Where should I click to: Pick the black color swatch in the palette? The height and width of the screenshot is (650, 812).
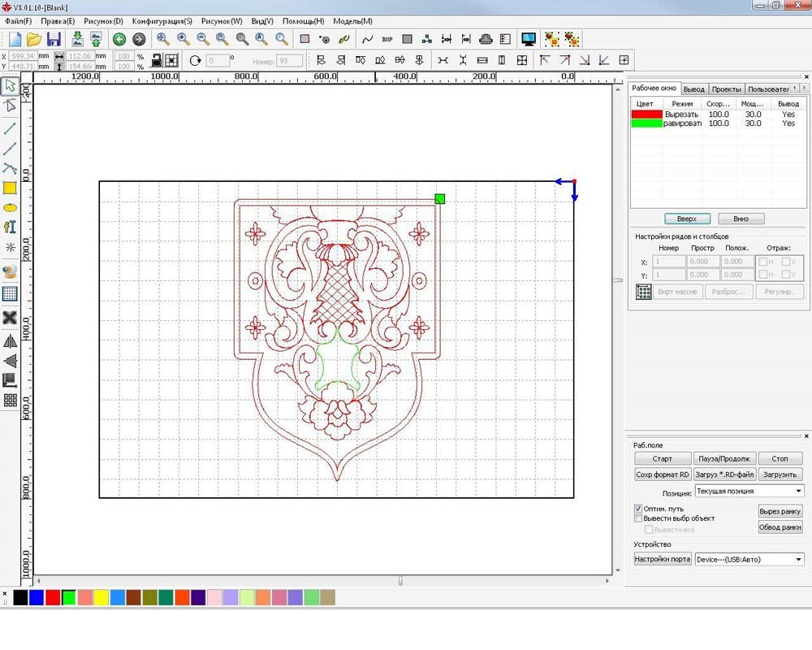point(20,598)
